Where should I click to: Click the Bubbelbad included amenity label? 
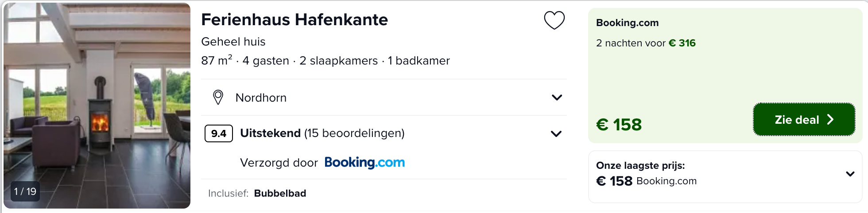(x=280, y=193)
